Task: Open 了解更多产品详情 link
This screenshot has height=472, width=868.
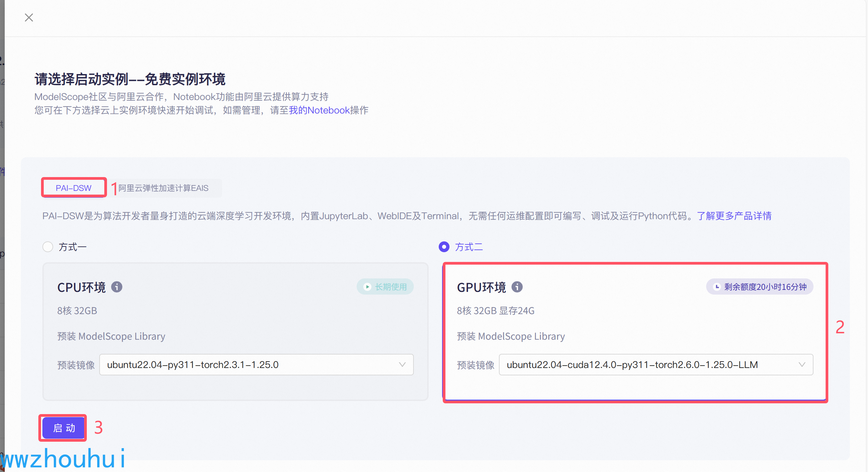Action: tap(734, 216)
